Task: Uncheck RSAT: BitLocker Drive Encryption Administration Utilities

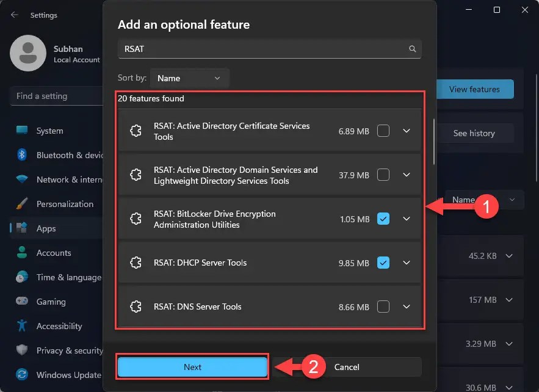Action: (x=383, y=219)
